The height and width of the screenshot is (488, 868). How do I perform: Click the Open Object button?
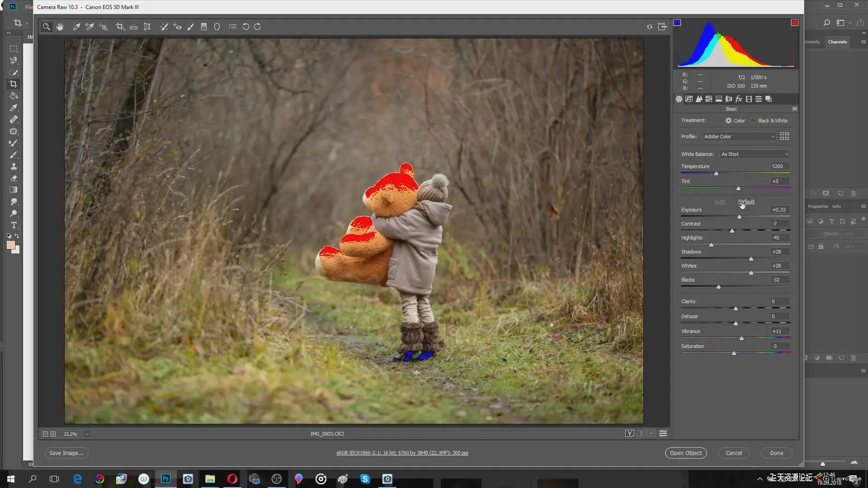coord(685,453)
